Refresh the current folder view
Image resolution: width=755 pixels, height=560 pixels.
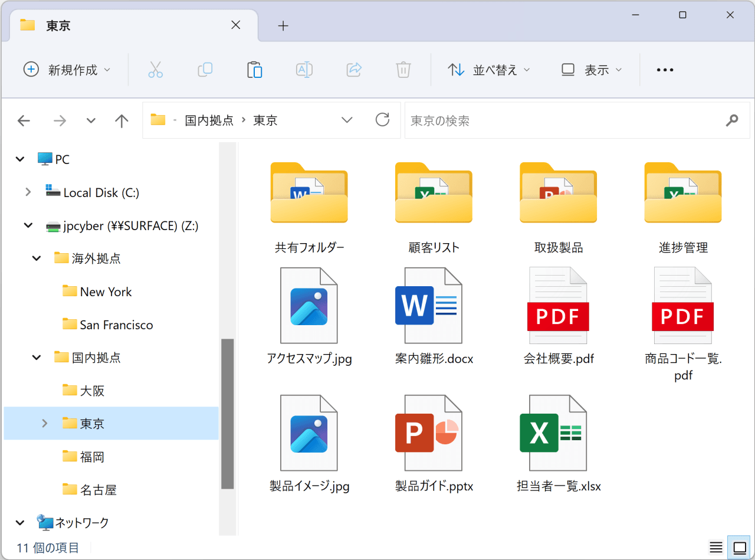pos(382,120)
